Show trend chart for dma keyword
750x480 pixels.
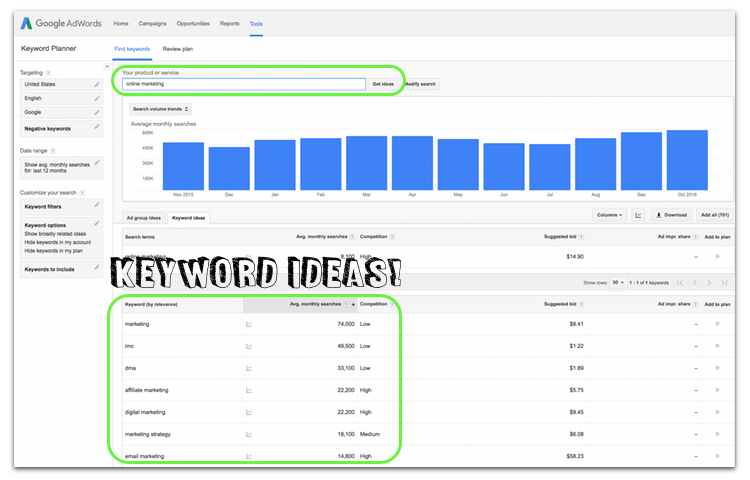(249, 368)
